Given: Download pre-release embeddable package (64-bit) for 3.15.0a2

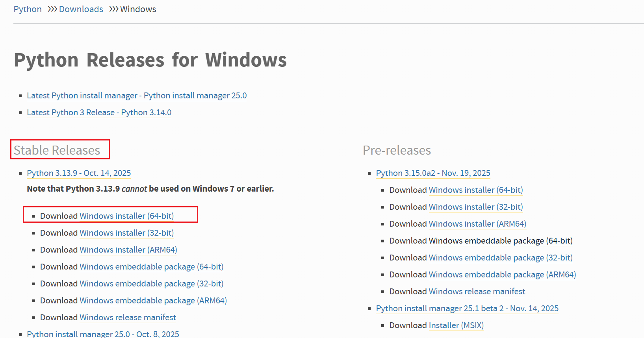Looking at the screenshot, I should pyautogui.click(x=501, y=241).
